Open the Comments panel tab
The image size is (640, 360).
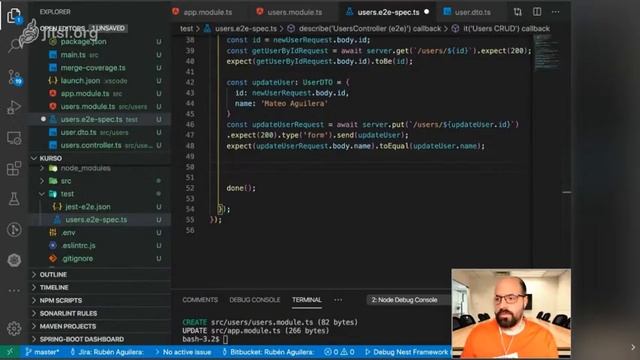(200, 300)
